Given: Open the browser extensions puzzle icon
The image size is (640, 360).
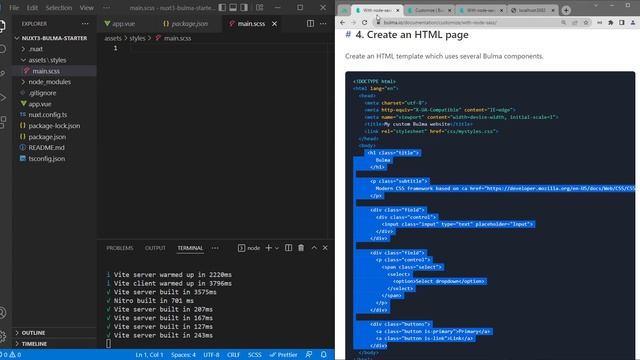Looking at the screenshot, I should click(611, 22).
